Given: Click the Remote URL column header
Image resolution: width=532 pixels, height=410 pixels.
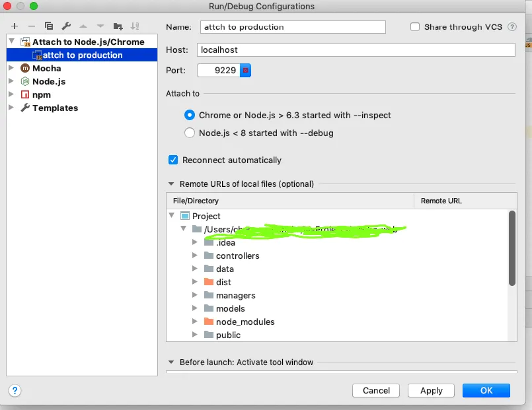Looking at the screenshot, I should 465,201.
